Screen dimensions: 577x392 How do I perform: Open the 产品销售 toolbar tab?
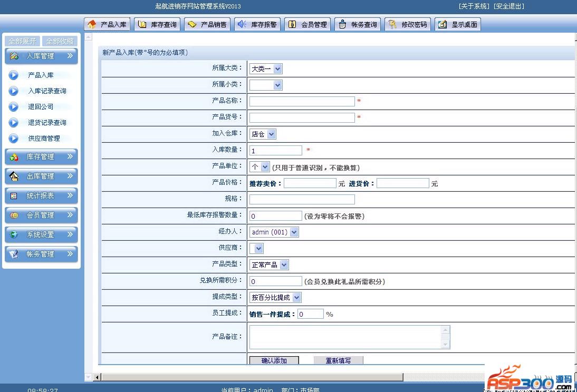tap(207, 24)
